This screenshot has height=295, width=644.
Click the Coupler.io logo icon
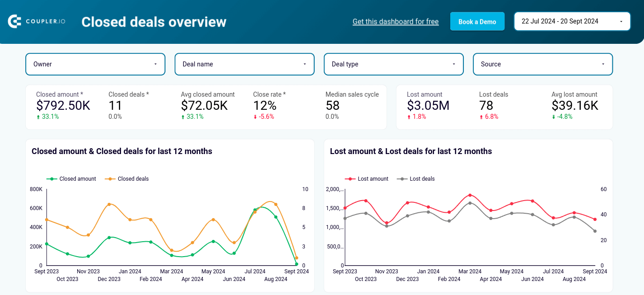pos(15,21)
